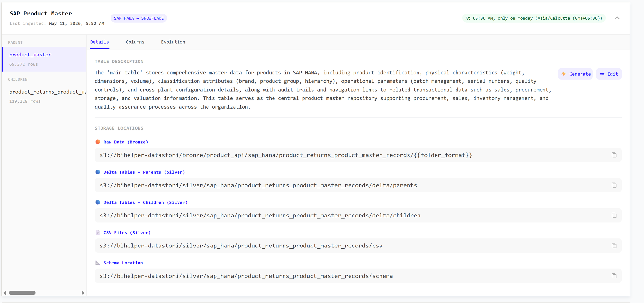Click the Delta Tables – Children (Silver) label
This screenshot has width=644, height=303.
click(145, 202)
